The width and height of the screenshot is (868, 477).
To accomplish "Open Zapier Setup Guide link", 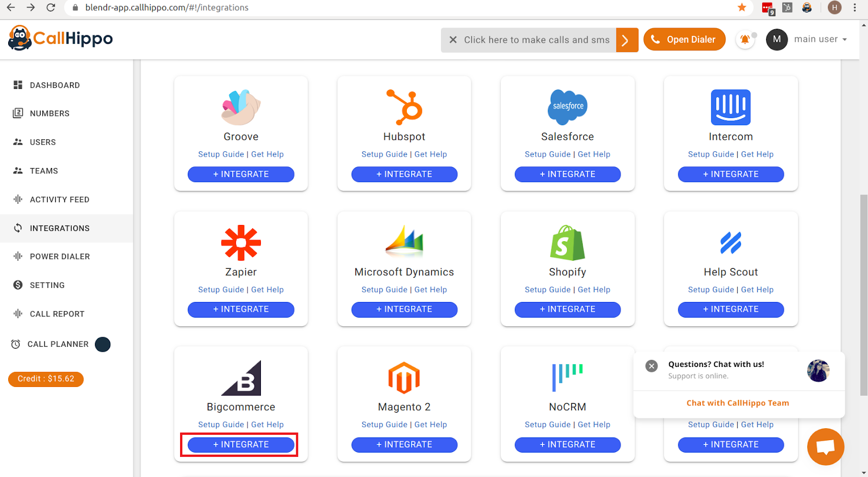I will [x=221, y=289].
